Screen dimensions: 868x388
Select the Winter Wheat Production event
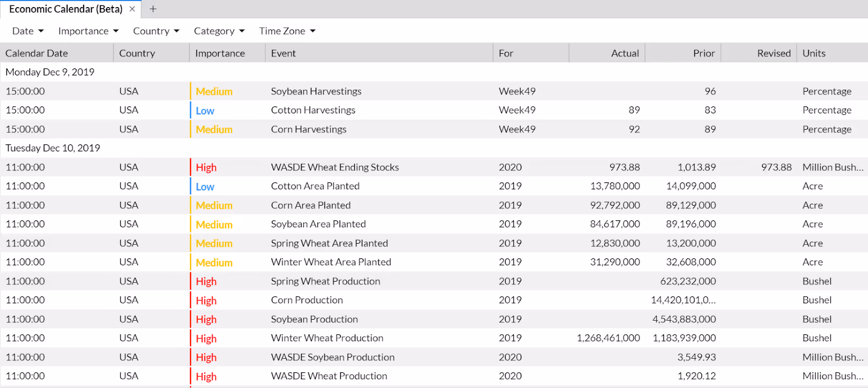[327, 338]
